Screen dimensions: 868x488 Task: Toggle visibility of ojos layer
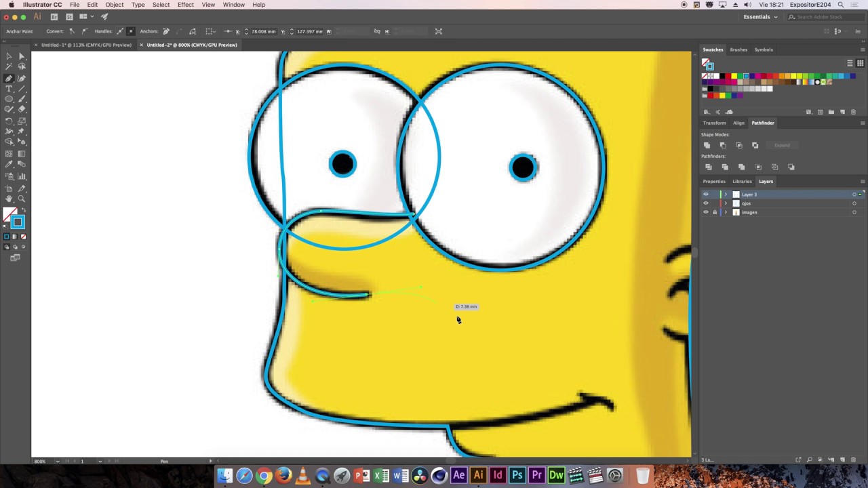pyautogui.click(x=705, y=203)
